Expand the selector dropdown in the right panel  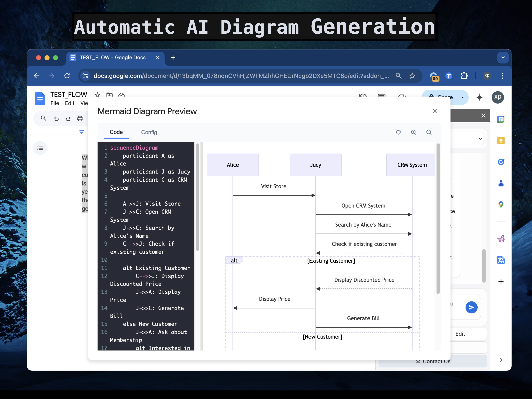pyautogui.click(x=480, y=139)
